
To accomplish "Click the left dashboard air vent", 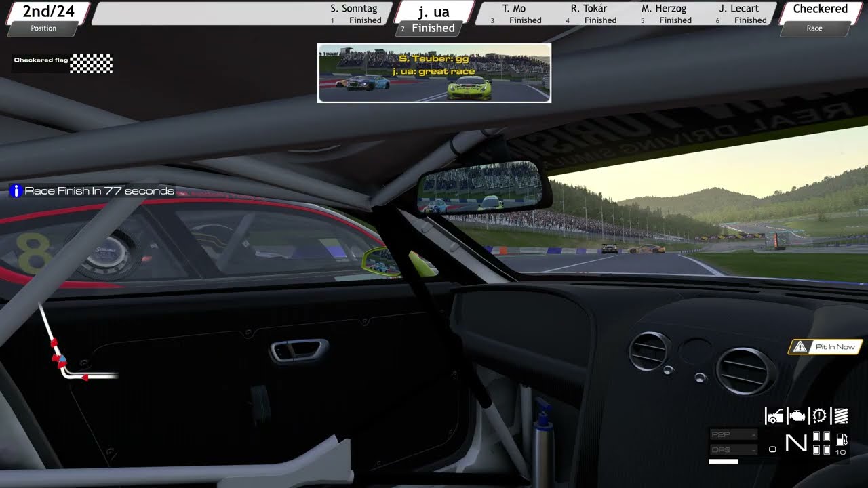I will point(650,350).
